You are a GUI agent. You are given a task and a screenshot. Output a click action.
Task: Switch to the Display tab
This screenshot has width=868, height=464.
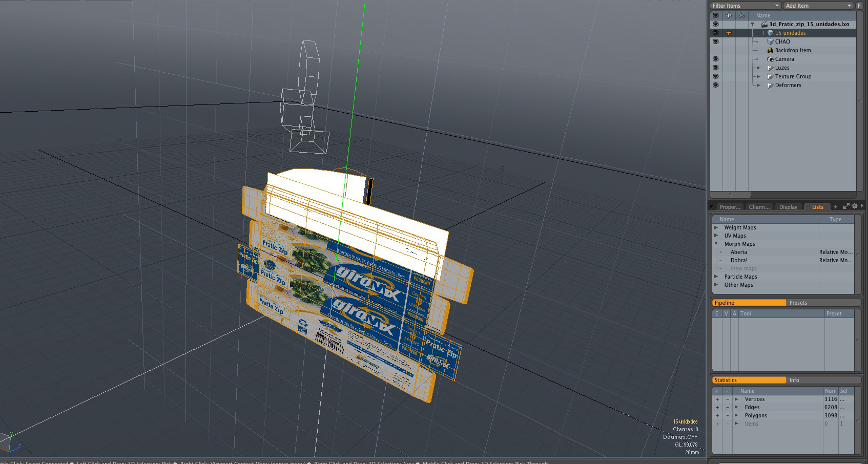tap(788, 207)
